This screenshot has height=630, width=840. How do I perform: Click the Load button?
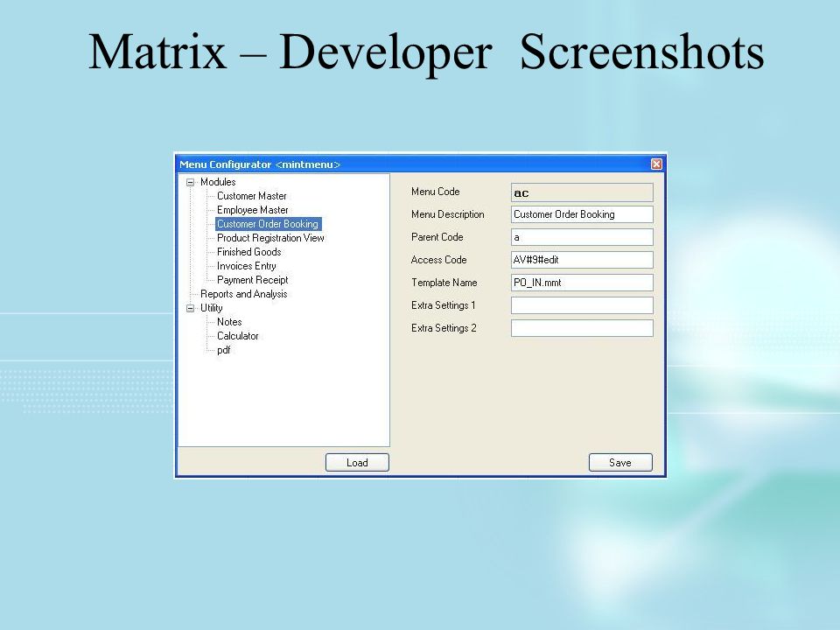(357, 462)
